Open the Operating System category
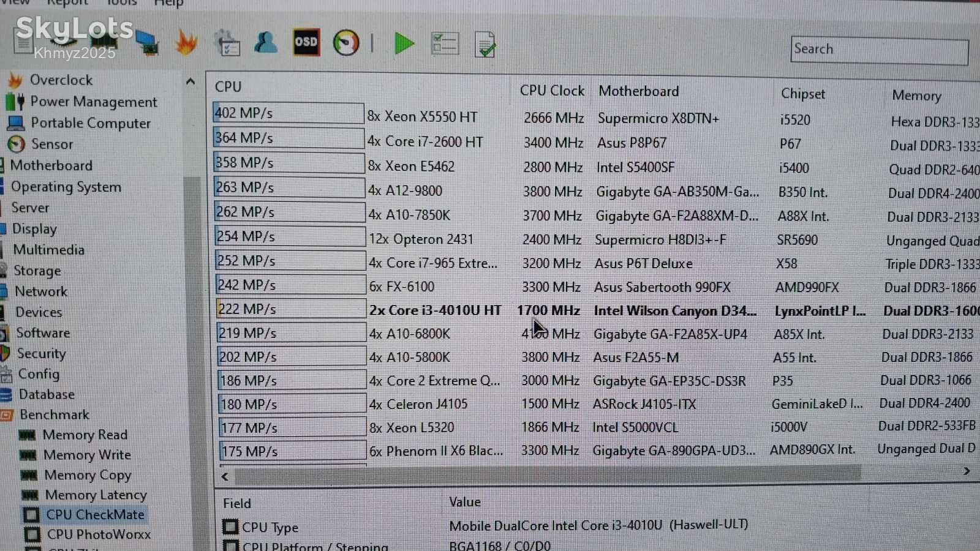Viewport: 980px width, 551px height. click(66, 187)
